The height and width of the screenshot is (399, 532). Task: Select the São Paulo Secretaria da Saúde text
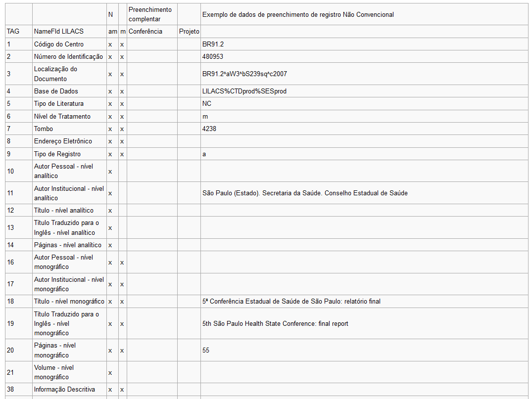305,193
